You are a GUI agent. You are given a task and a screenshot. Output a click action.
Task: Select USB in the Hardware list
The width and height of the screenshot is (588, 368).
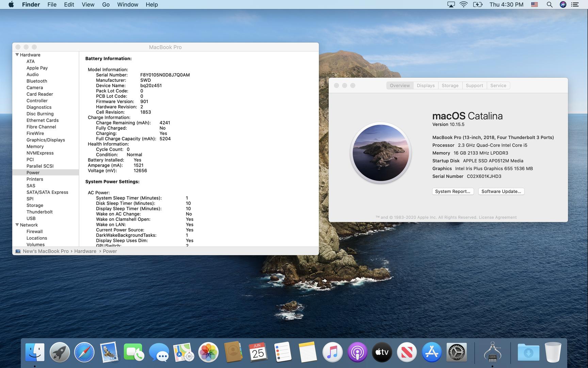(31, 218)
